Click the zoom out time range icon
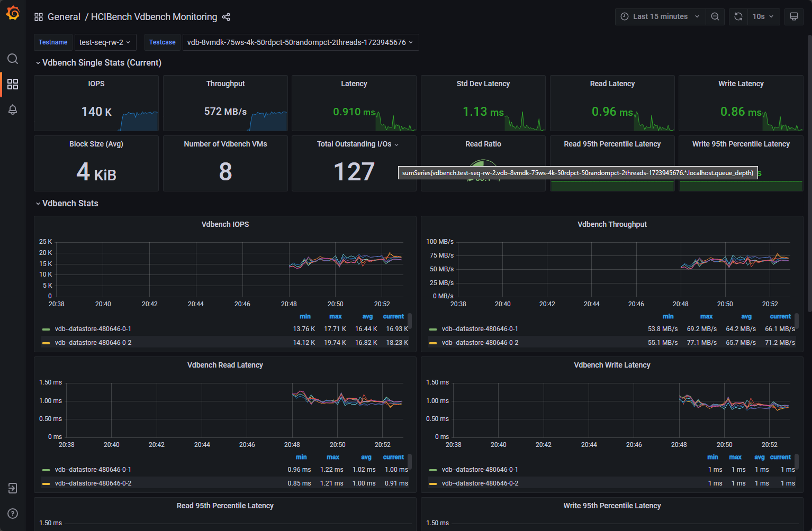 coord(715,17)
